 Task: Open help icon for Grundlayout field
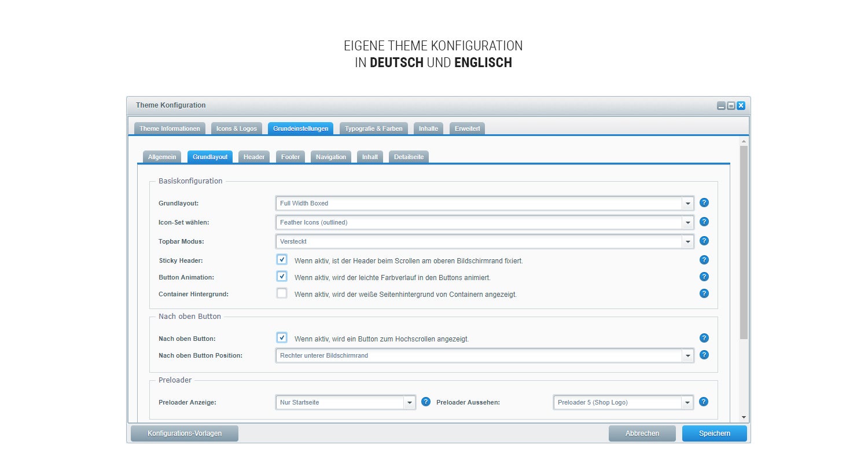pyautogui.click(x=704, y=203)
